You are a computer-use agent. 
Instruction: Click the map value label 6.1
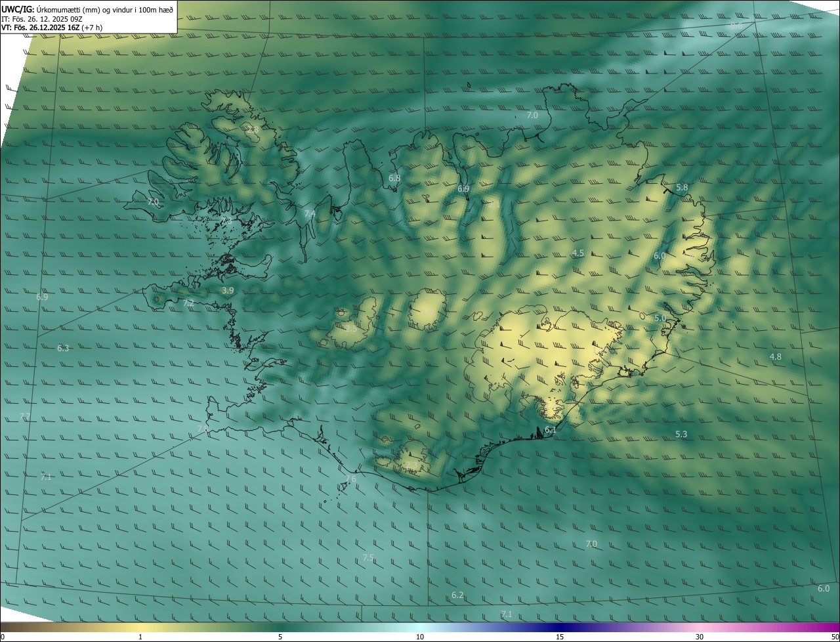(x=551, y=430)
